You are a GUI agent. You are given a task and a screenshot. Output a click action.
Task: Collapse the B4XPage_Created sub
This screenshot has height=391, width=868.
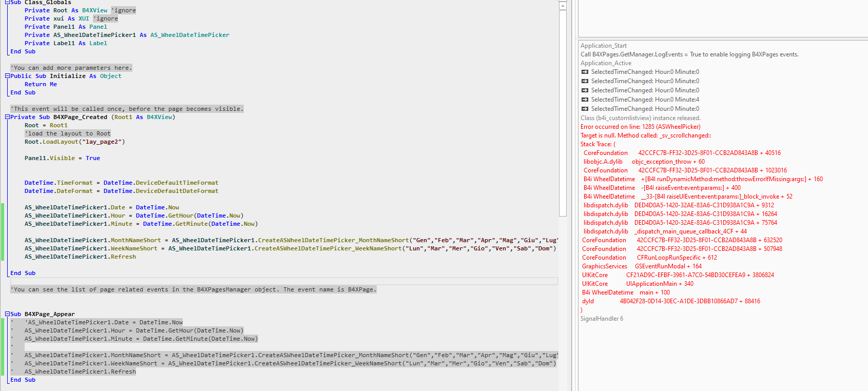[x=8, y=117]
